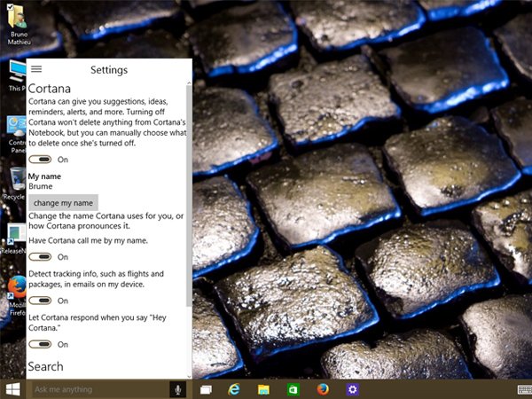The image size is (532, 399).
Task: Click the scrollbar up arrow
Action: (190, 82)
